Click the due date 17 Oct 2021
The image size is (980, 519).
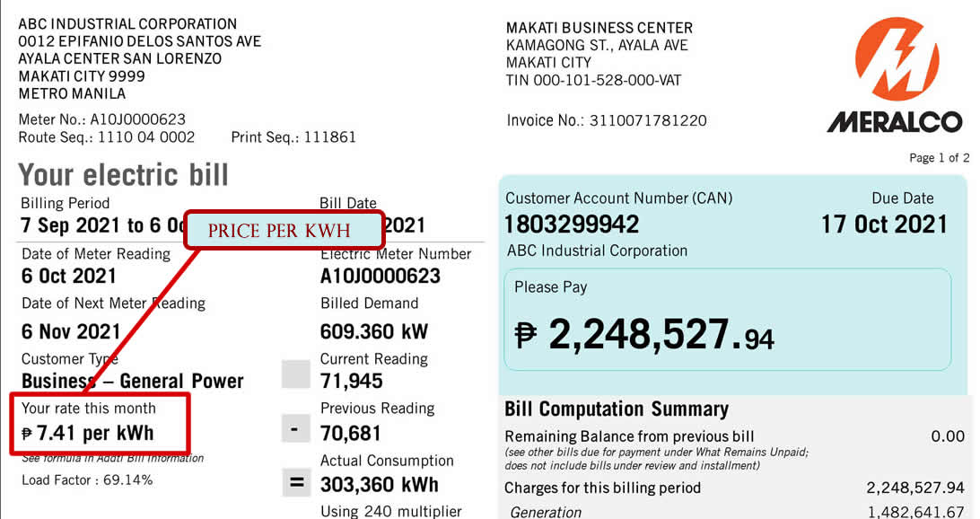point(884,224)
